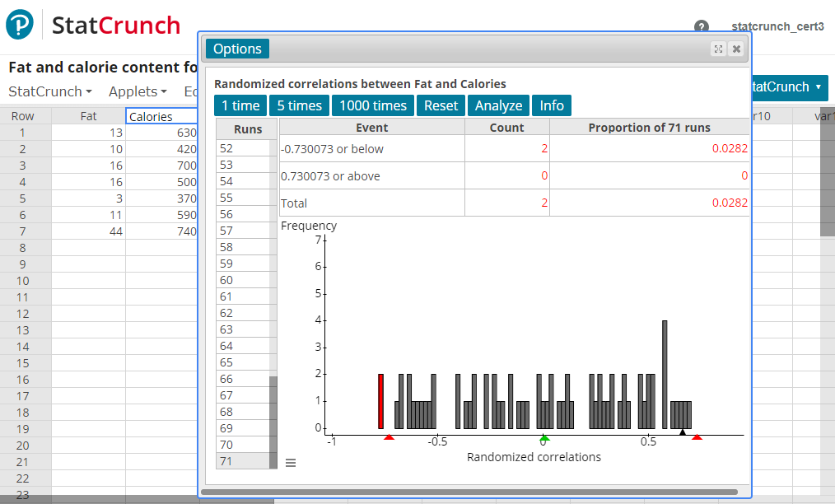Click the Analyze button
This screenshot has width=835, height=504.
click(498, 105)
